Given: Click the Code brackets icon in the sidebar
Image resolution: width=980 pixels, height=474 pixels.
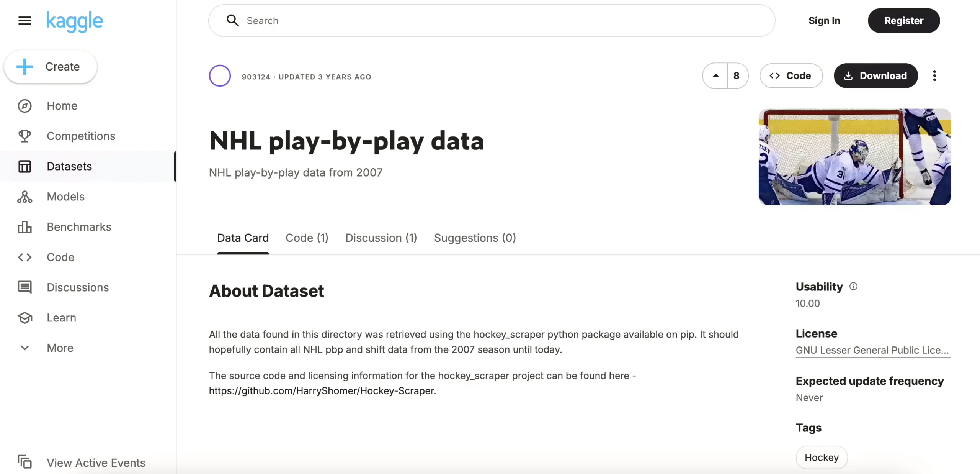Looking at the screenshot, I should point(25,257).
